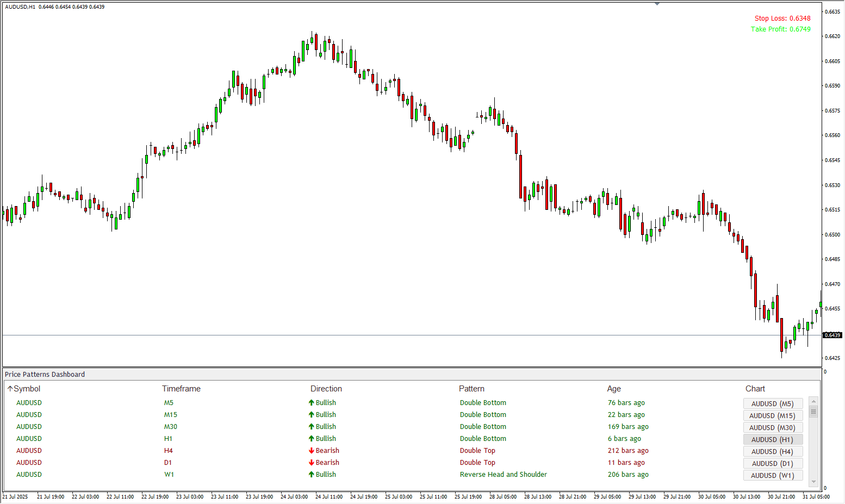The image size is (845, 504).
Task: Click the bearish down arrow in D1 row
Action: (x=312, y=463)
